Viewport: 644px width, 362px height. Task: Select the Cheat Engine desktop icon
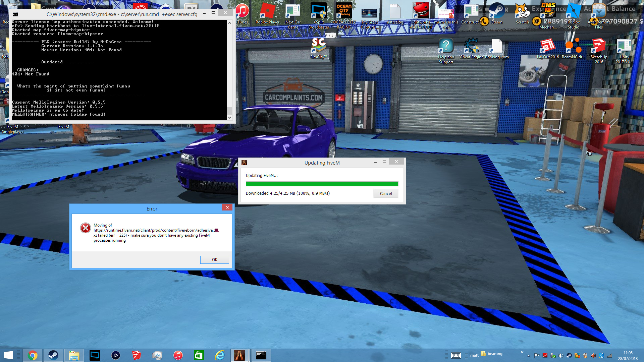click(x=471, y=49)
